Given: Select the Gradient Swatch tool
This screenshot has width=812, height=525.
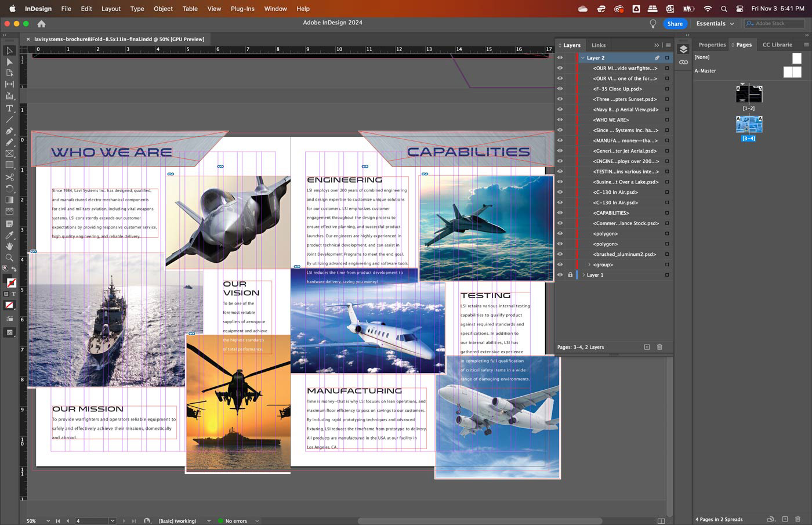Looking at the screenshot, I should pos(9,200).
